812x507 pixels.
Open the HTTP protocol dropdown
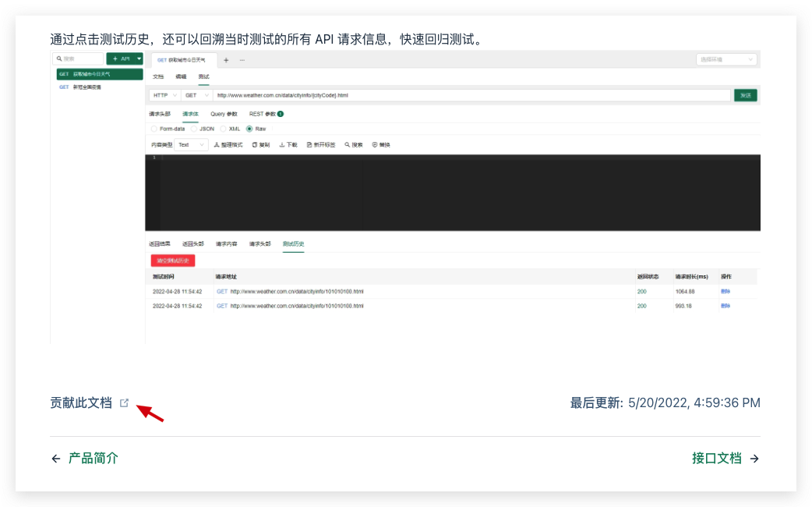pyautogui.click(x=164, y=95)
